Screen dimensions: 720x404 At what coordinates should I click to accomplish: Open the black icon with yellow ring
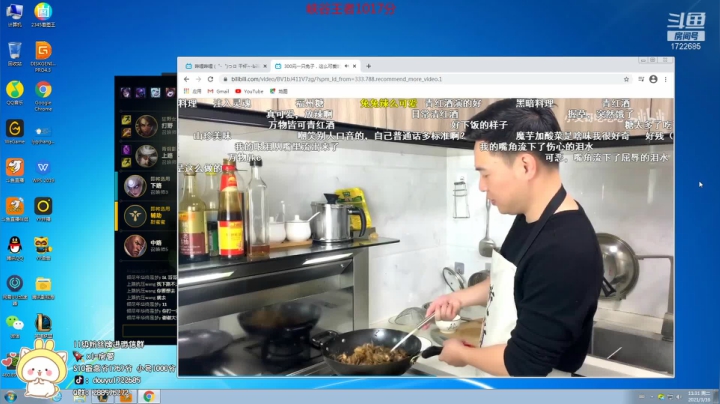[43, 210]
